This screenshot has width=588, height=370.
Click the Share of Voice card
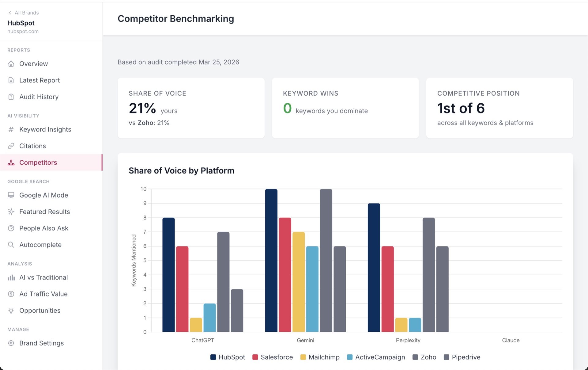[191, 108]
